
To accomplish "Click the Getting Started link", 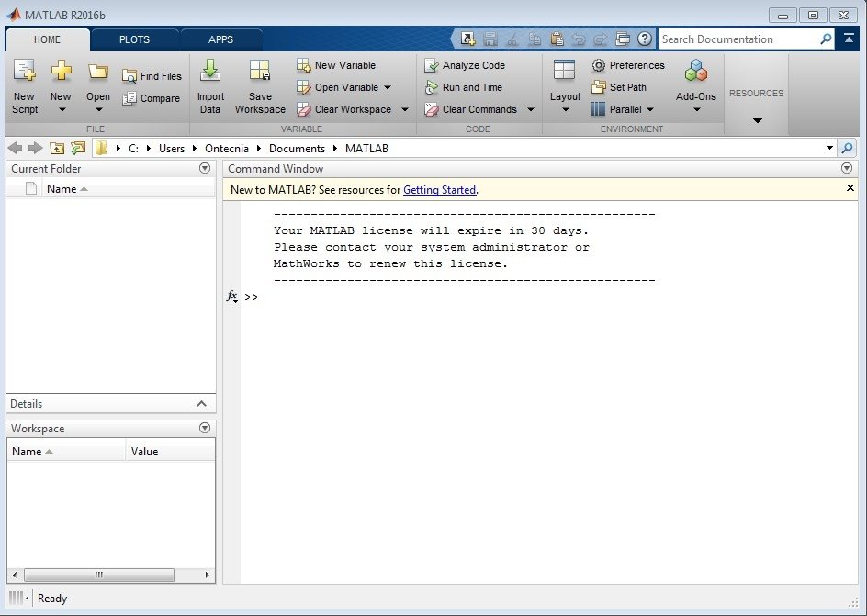I will tap(440, 190).
